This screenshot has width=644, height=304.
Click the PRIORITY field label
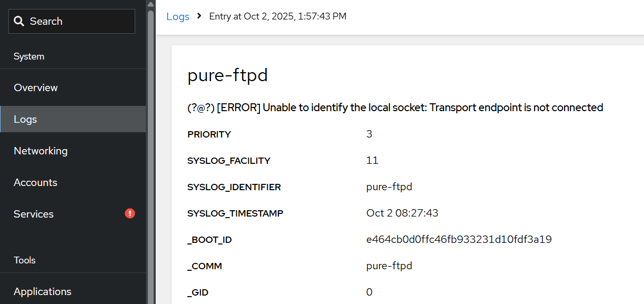point(209,134)
